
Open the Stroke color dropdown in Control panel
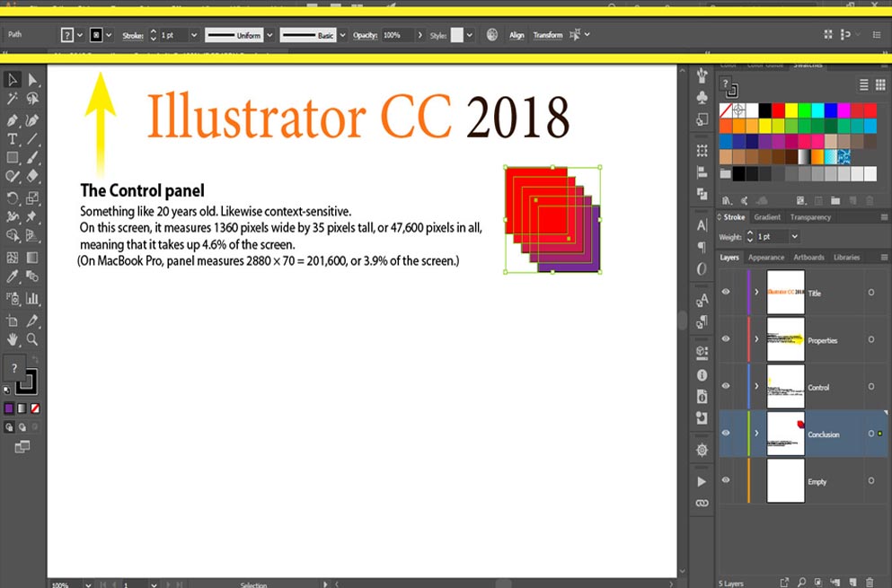coord(109,35)
